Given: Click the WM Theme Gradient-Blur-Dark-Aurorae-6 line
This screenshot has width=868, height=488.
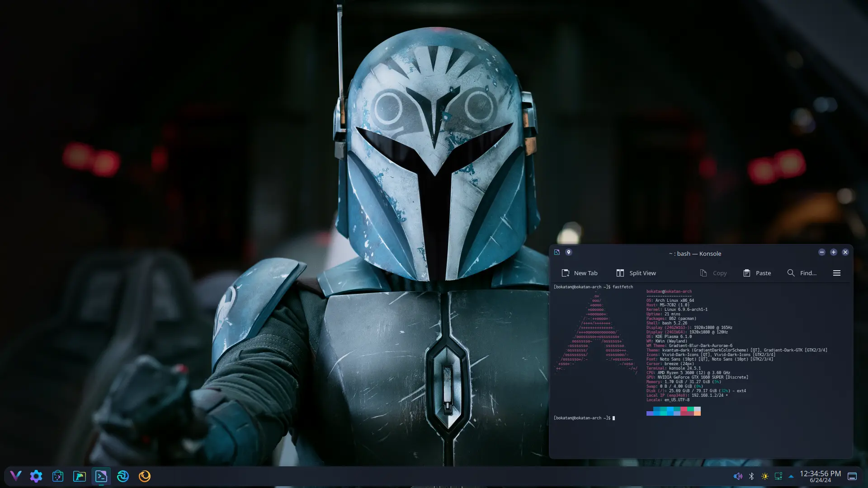Looking at the screenshot, I should [689, 346].
